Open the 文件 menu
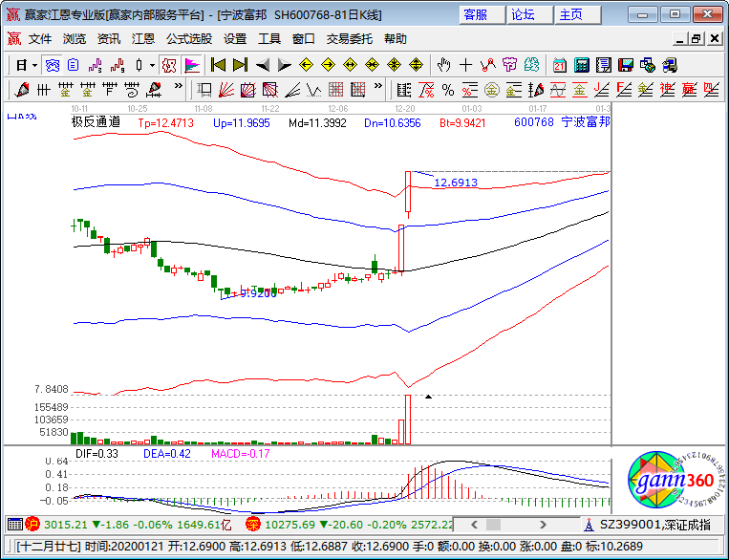Viewport: 729px width, 560px height. 40,39
